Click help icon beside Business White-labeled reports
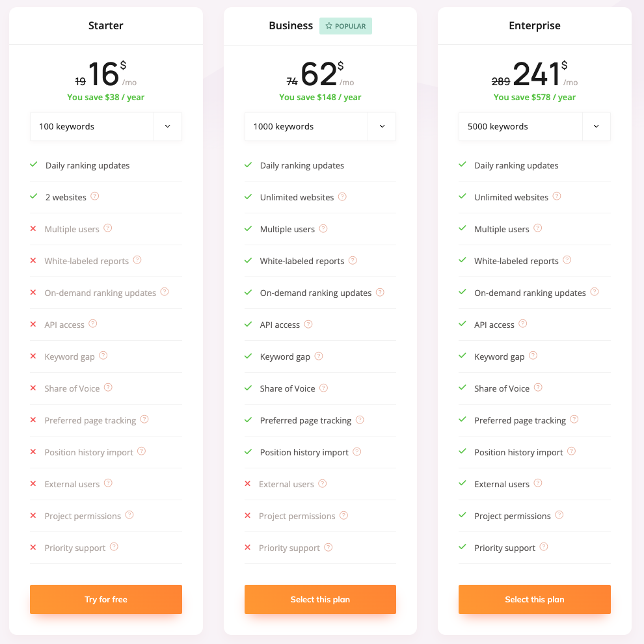This screenshot has height=644, width=644. click(x=353, y=260)
